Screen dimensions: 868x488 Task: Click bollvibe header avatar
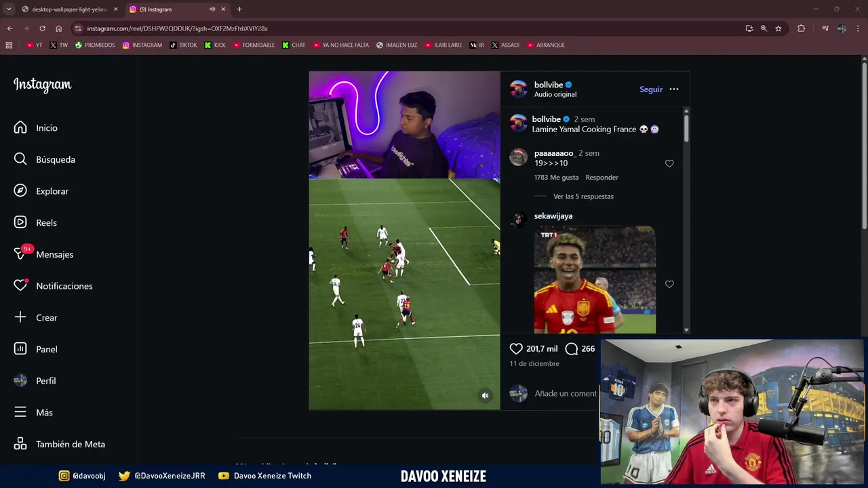pyautogui.click(x=519, y=89)
